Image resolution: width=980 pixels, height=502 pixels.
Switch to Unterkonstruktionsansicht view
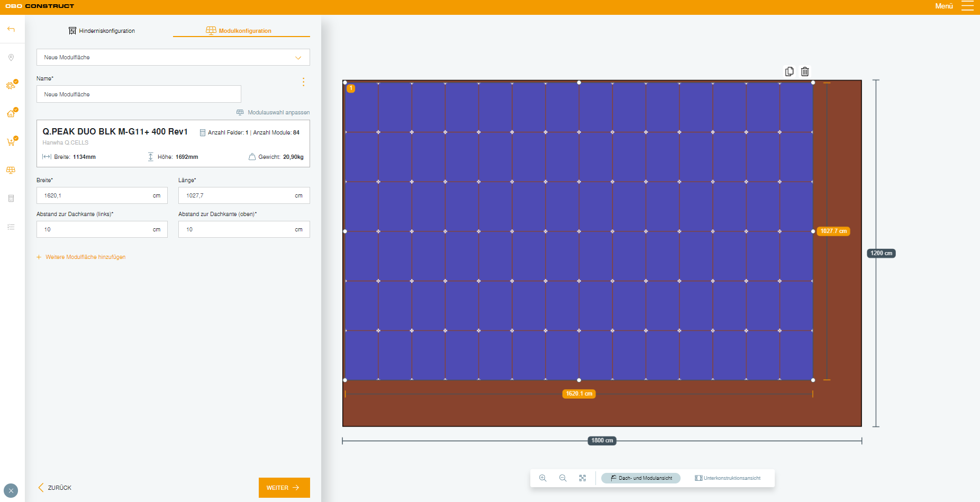coord(728,478)
